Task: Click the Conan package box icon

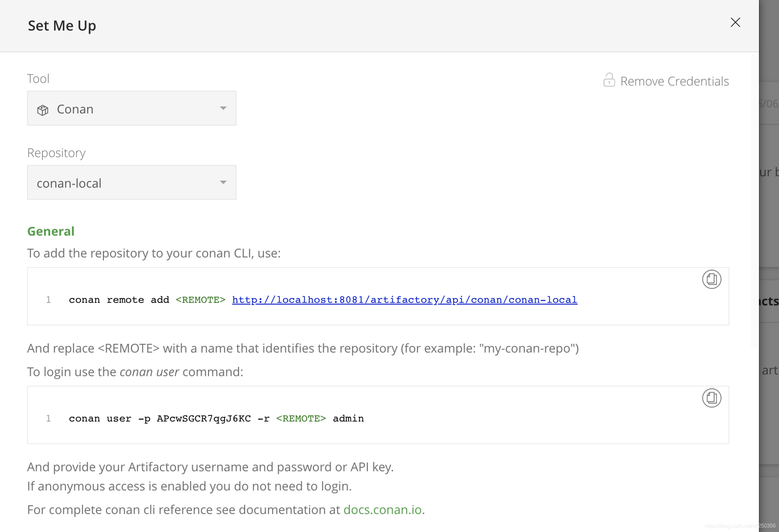Action: (43, 110)
